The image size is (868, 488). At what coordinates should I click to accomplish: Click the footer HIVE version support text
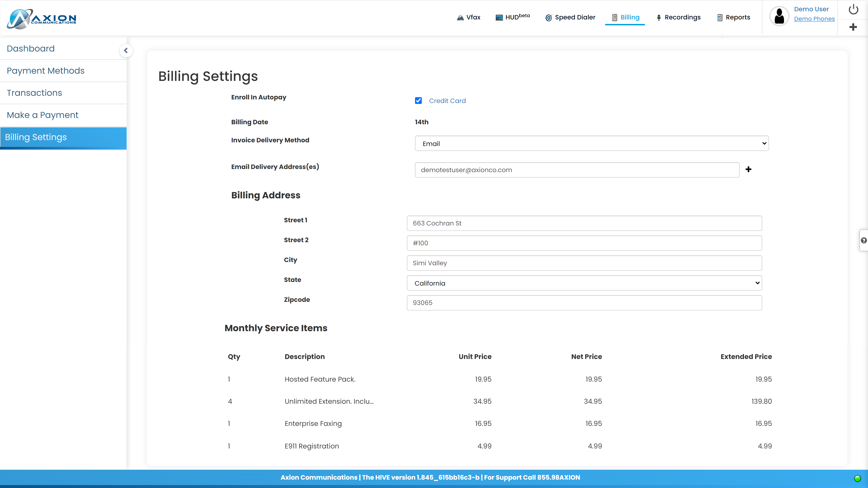(430, 478)
